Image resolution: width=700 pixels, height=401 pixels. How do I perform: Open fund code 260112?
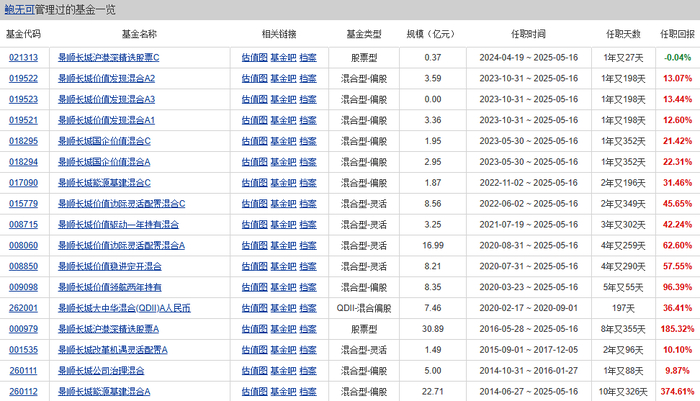(x=24, y=392)
